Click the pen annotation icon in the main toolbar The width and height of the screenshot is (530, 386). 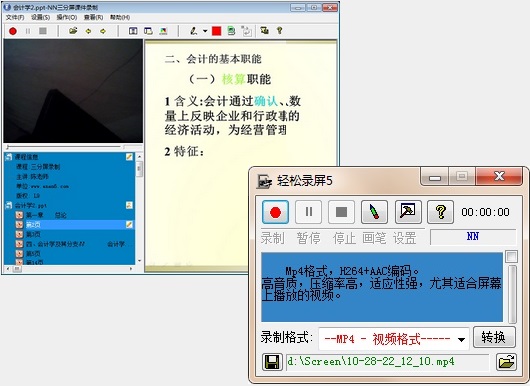point(193,31)
